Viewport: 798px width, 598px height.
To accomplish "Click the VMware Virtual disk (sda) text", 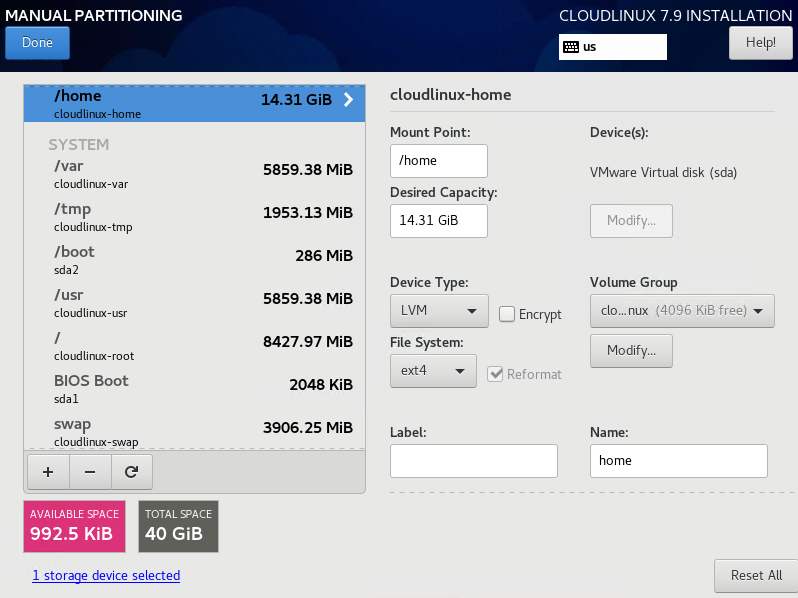I will click(663, 173).
